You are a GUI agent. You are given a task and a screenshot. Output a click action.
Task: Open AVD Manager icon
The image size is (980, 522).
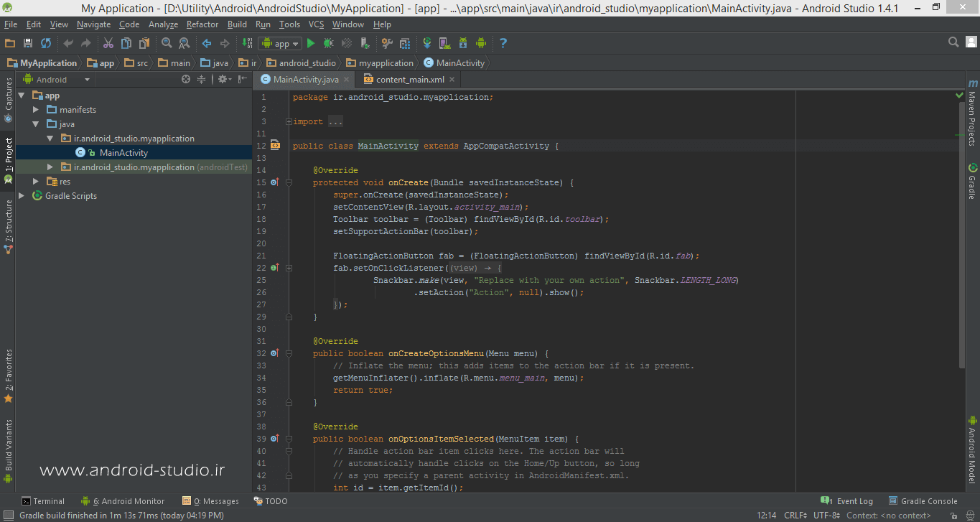444,43
